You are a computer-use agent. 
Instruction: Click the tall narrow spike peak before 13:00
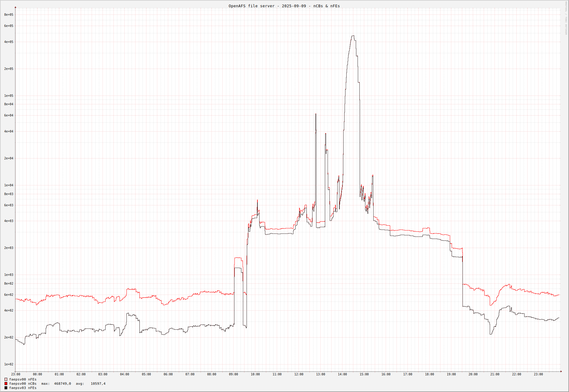point(316,114)
